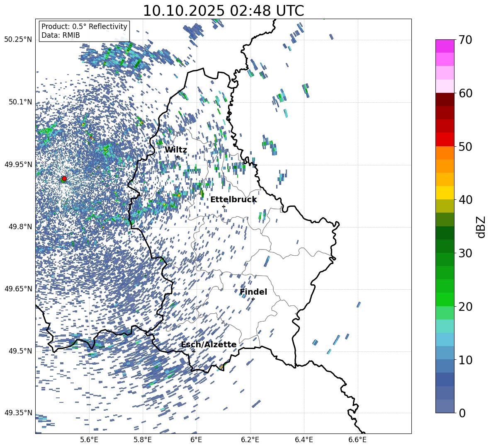Screen dimensions: 491x448
Task: Click the Findel station label
Action: (253, 292)
